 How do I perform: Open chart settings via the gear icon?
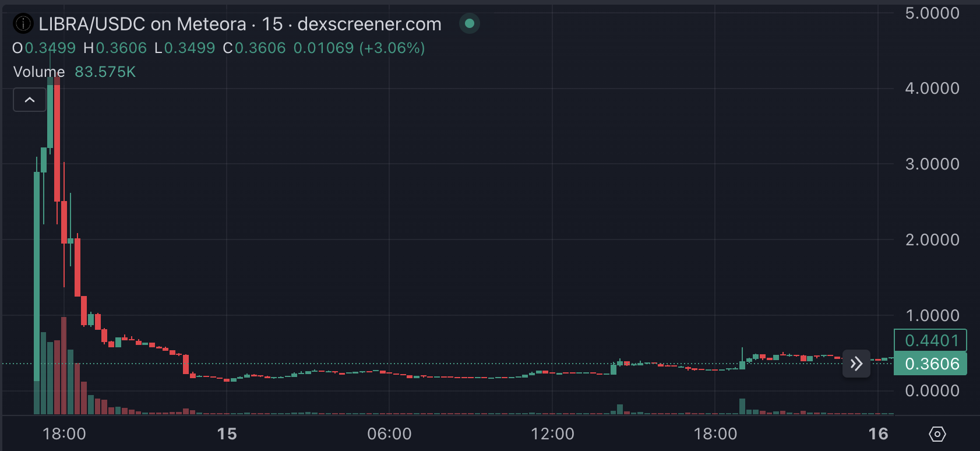pos(937,434)
